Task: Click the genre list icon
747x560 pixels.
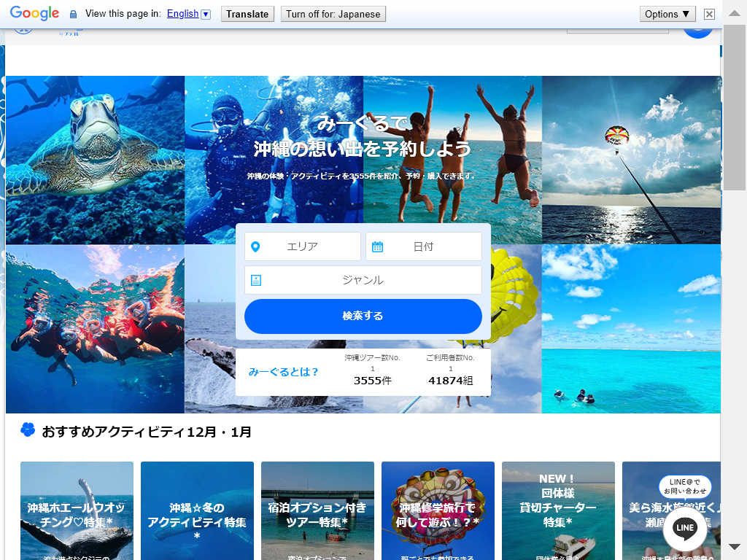Action: point(256,280)
